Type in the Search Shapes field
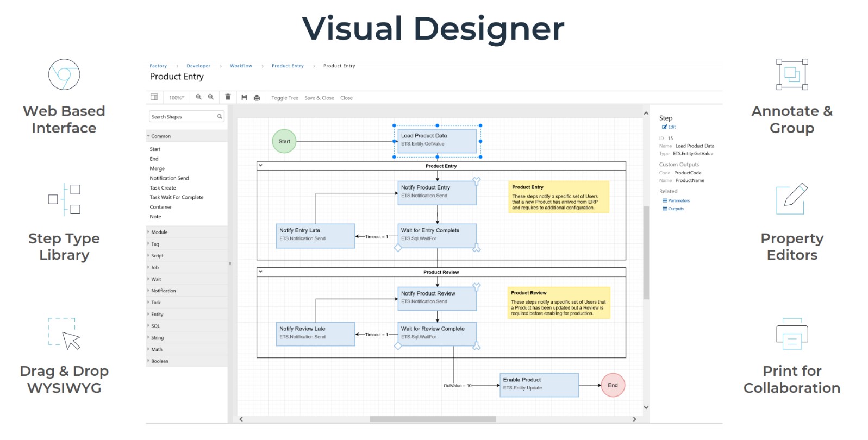 pyautogui.click(x=182, y=117)
